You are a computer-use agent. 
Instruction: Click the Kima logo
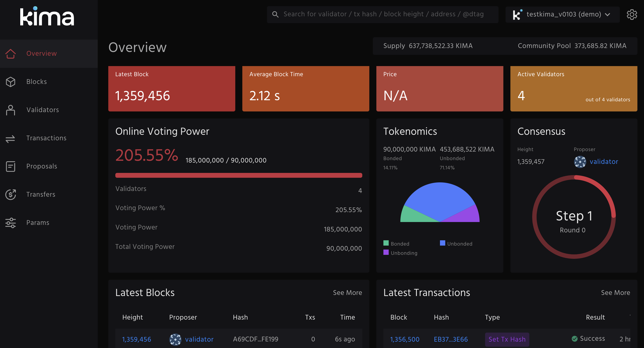(47, 17)
